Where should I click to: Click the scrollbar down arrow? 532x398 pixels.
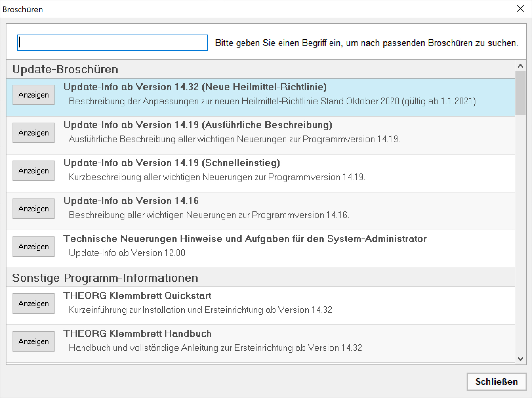click(x=520, y=359)
